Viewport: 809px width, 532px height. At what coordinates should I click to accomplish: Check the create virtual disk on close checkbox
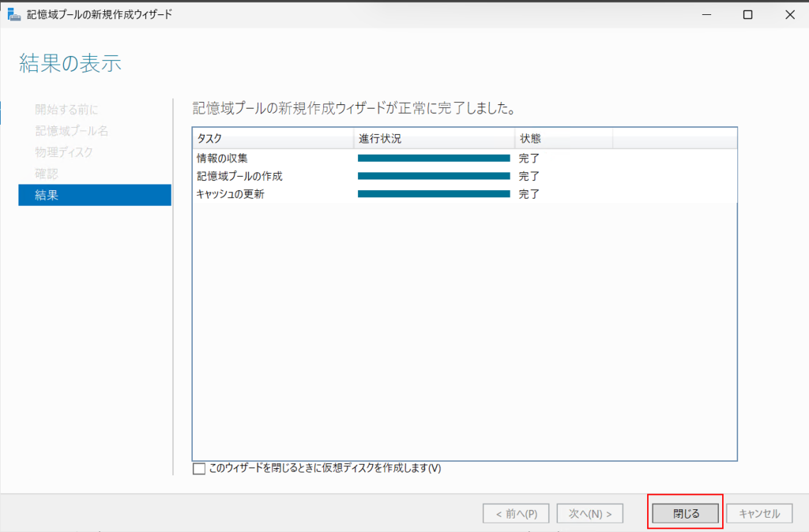(x=198, y=469)
